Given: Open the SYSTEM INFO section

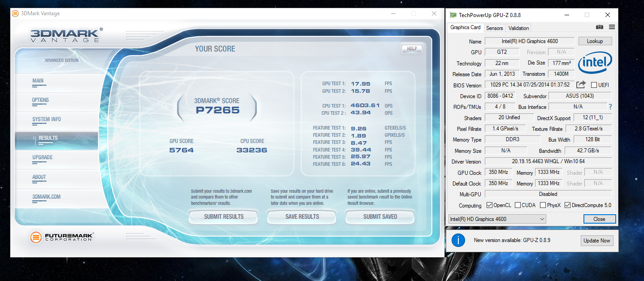Looking at the screenshot, I should tap(57, 121).
